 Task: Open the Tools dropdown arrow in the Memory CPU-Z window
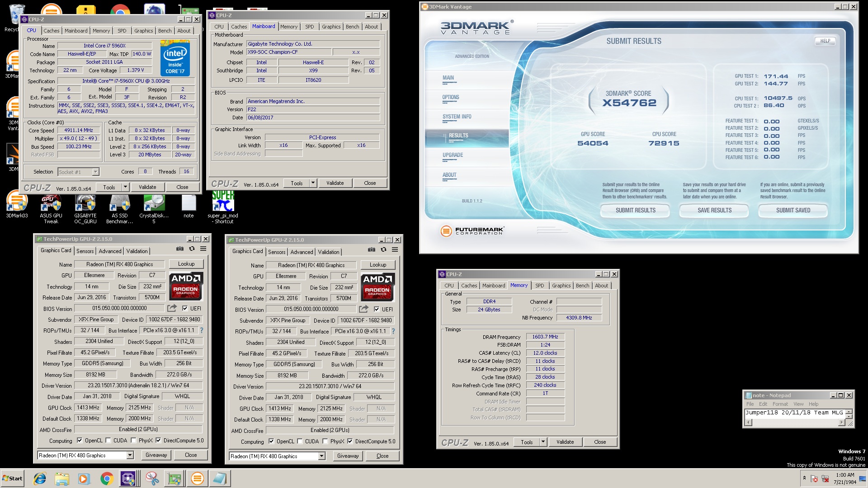pos(543,442)
